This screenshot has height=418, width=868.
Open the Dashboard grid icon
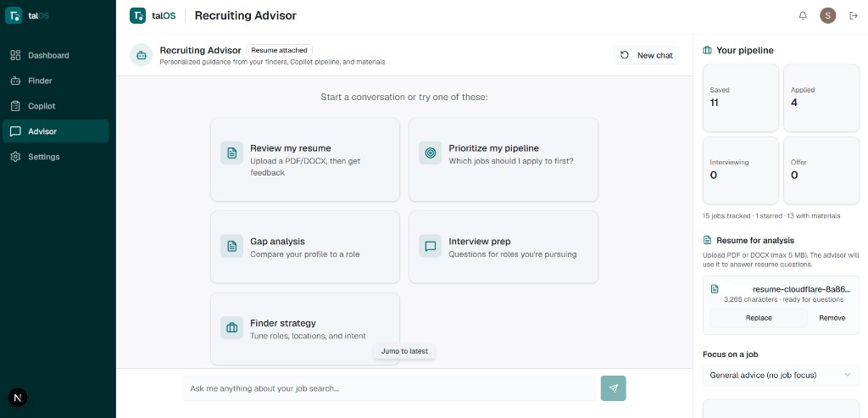[15, 55]
